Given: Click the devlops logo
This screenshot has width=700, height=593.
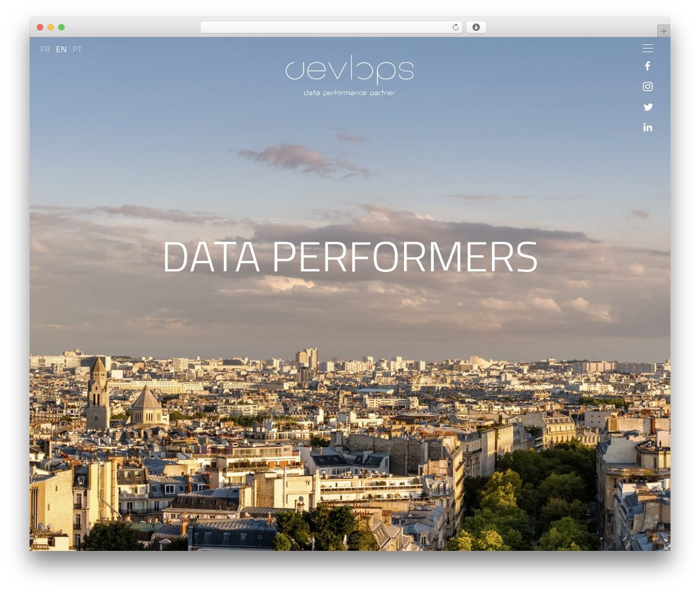Looking at the screenshot, I should pyautogui.click(x=349, y=69).
